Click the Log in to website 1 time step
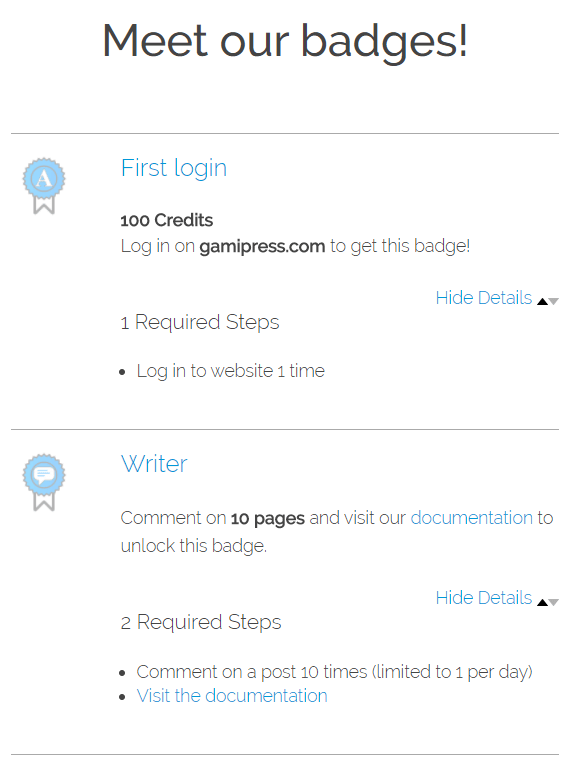570x765 pixels. 231,371
